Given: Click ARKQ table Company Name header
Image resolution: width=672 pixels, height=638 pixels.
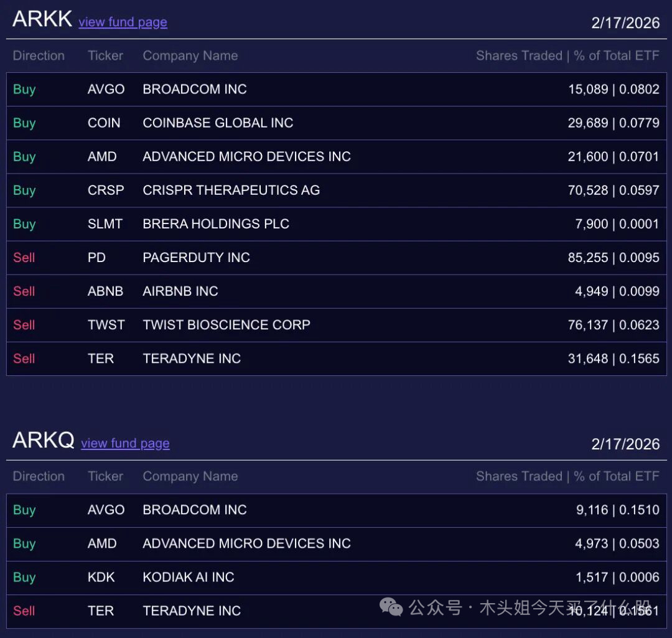Looking at the screenshot, I should [190, 476].
